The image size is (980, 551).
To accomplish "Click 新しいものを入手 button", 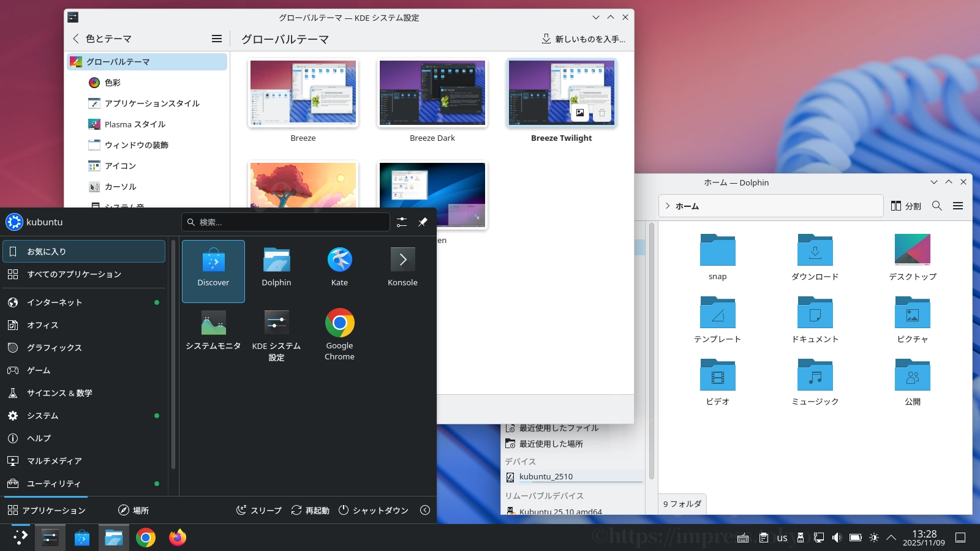I will point(583,39).
